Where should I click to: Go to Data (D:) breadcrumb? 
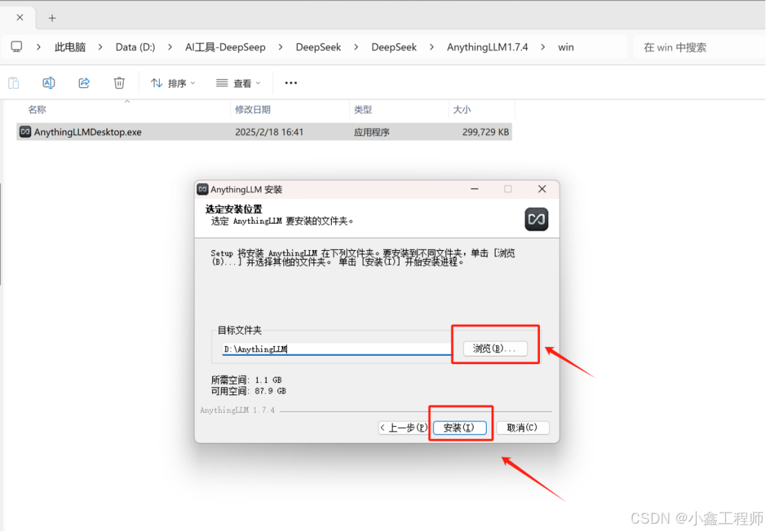tap(136, 48)
